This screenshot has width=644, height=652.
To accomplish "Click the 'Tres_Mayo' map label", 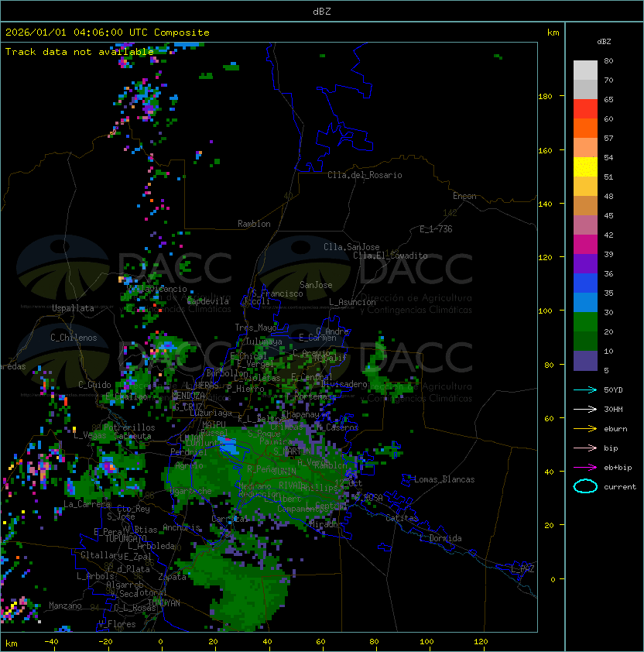I will pyautogui.click(x=255, y=328).
